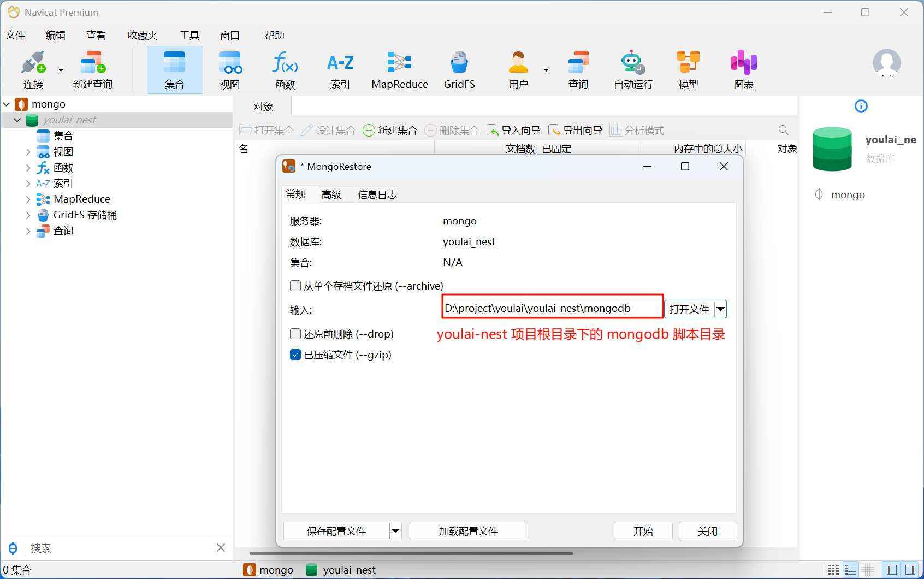The image size is (924, 579).
Task: Expand the Queries (查询) tree node
Action: coord(28,231)
